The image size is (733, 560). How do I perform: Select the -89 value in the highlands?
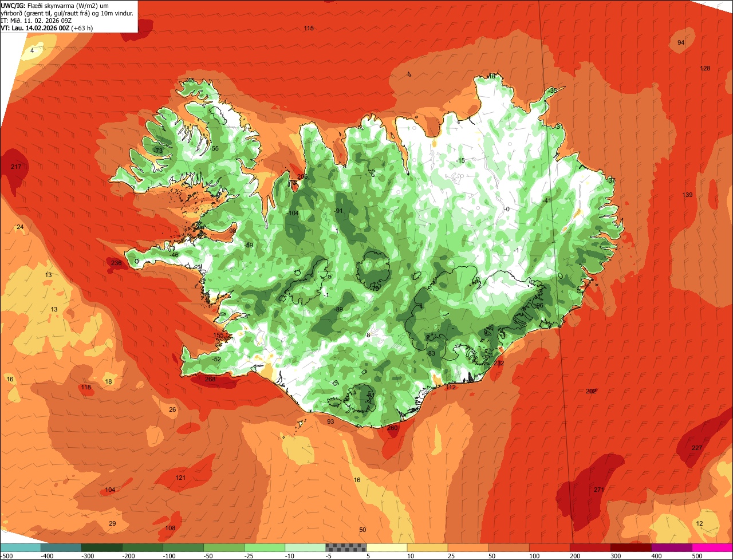pyautogui.click(x=338, y=310)
